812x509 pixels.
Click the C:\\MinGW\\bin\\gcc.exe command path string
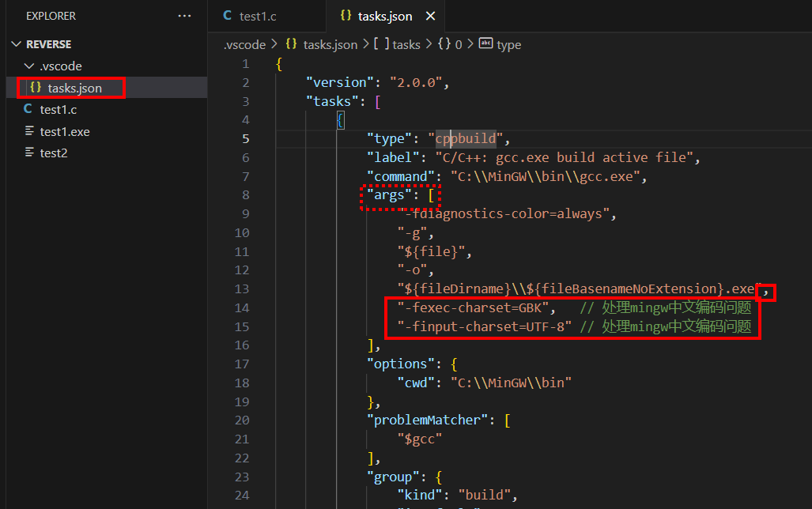[x=546, y=176]
